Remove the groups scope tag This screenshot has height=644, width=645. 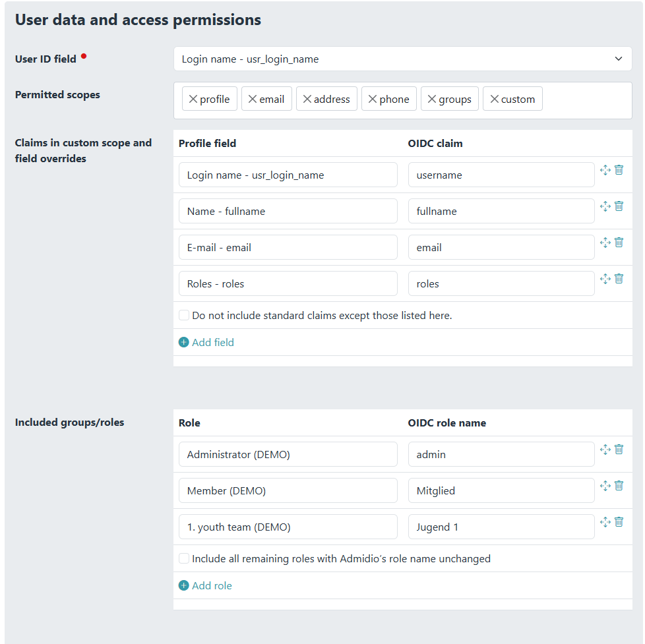click(x=432, y=99)
